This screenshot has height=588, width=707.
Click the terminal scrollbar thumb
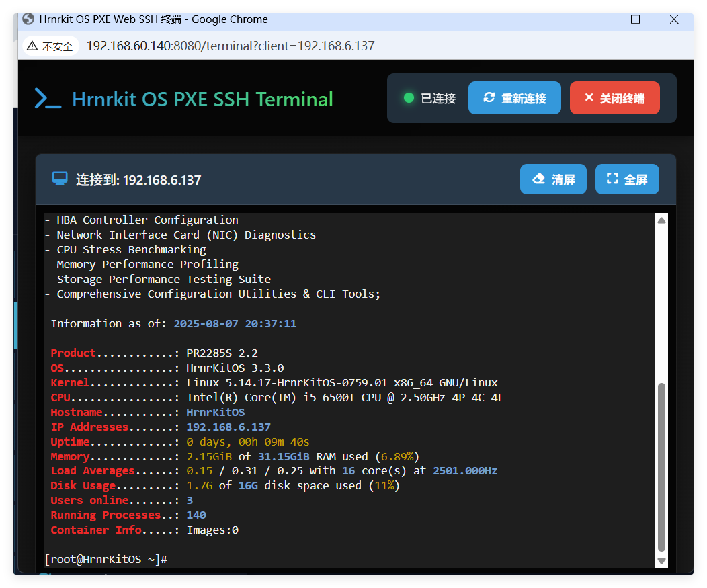pyautogui.click(x=661, y=467)
